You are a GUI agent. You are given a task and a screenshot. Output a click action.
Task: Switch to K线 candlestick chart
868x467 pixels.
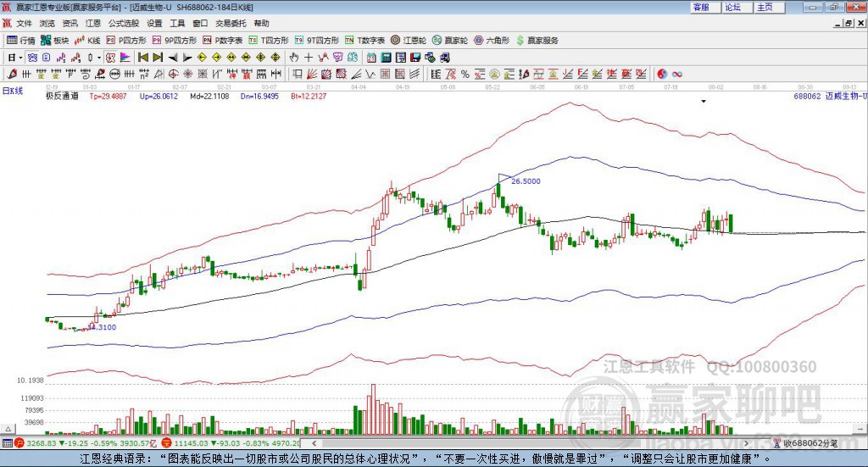coord(87,41)
